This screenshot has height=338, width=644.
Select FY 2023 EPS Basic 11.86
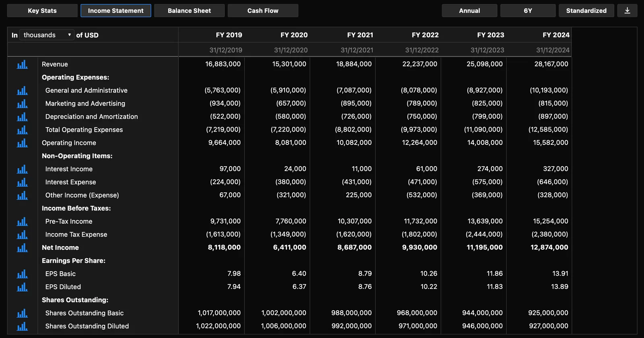[495, 273]
